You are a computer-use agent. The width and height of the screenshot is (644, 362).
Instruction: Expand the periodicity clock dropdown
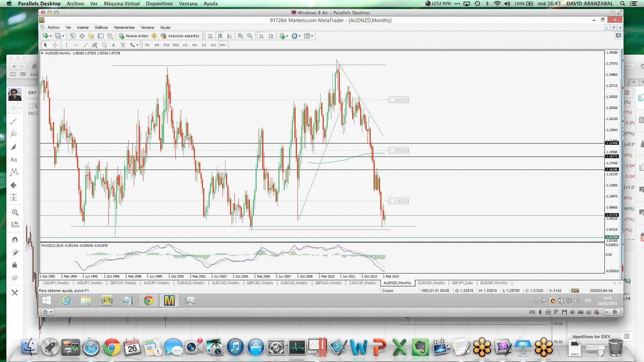coord(300,36)
